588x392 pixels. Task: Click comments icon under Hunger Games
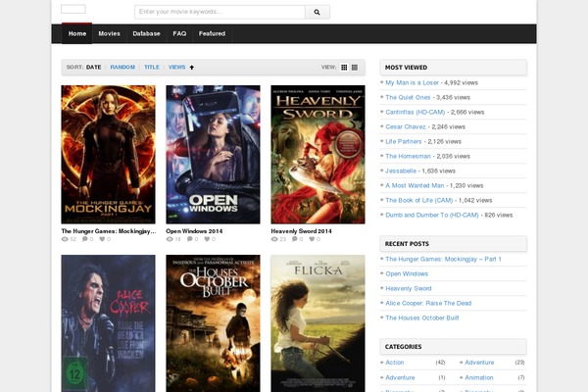85,239
